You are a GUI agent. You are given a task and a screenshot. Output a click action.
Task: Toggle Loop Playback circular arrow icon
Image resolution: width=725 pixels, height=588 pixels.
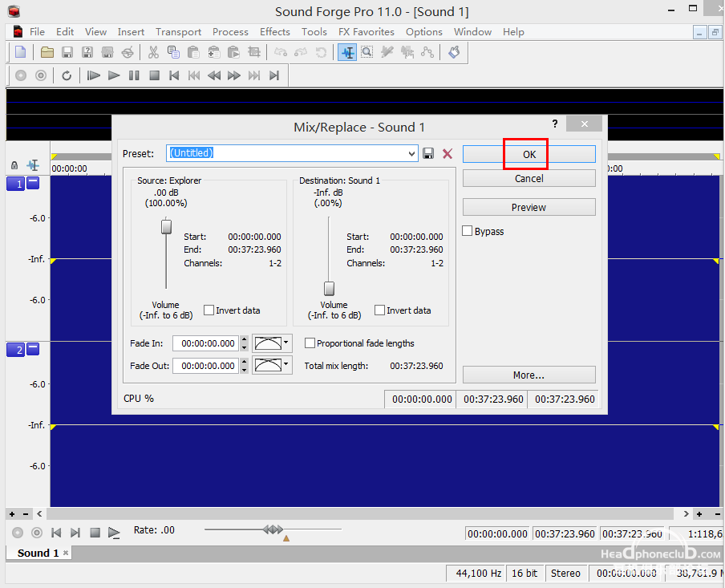67,75
